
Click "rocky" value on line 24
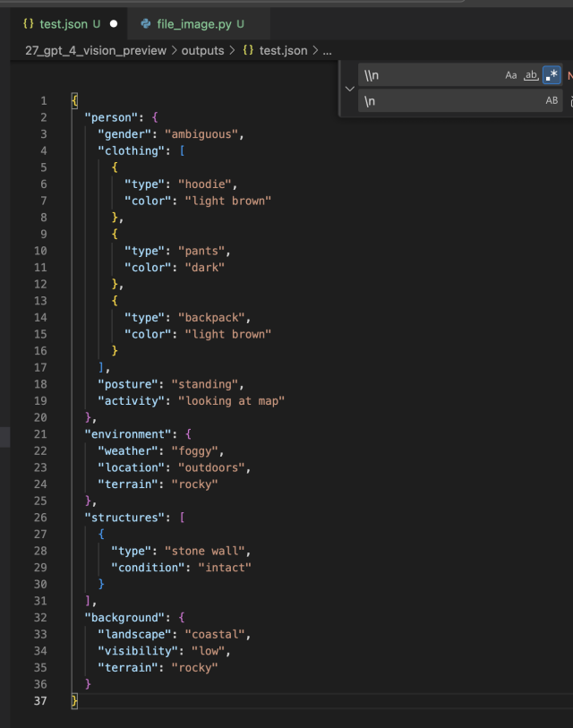195,484
